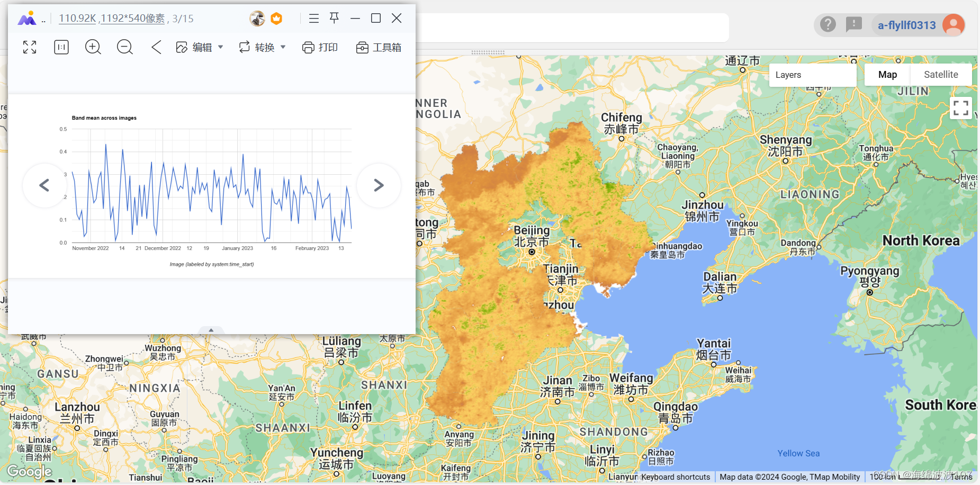980x485 pixels.
Task: Click the Jinzhou 锦州市 map label
Action: 703,211
